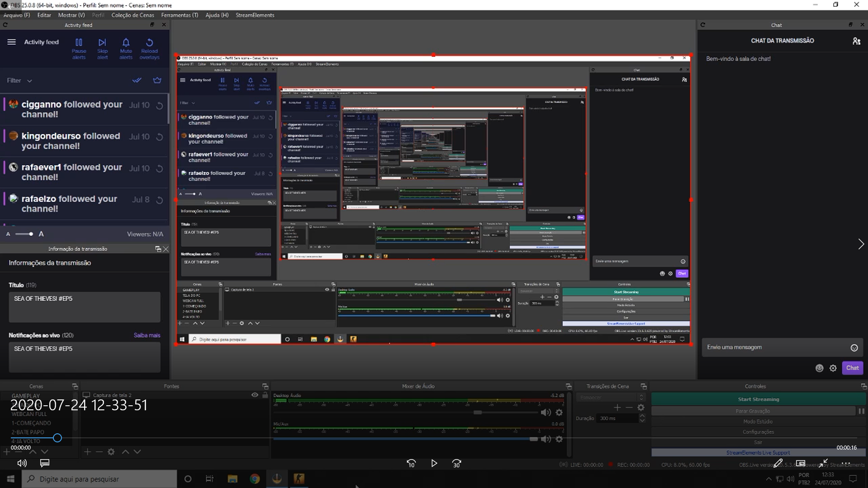Open the Arquivo menu
Viewport: 868px width, 488px height.
coord(17,15)
